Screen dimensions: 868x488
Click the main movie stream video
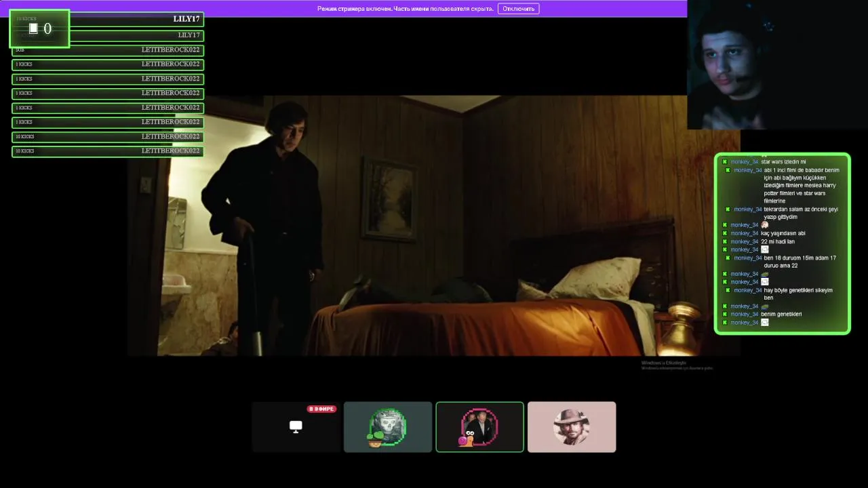(434, 225)
